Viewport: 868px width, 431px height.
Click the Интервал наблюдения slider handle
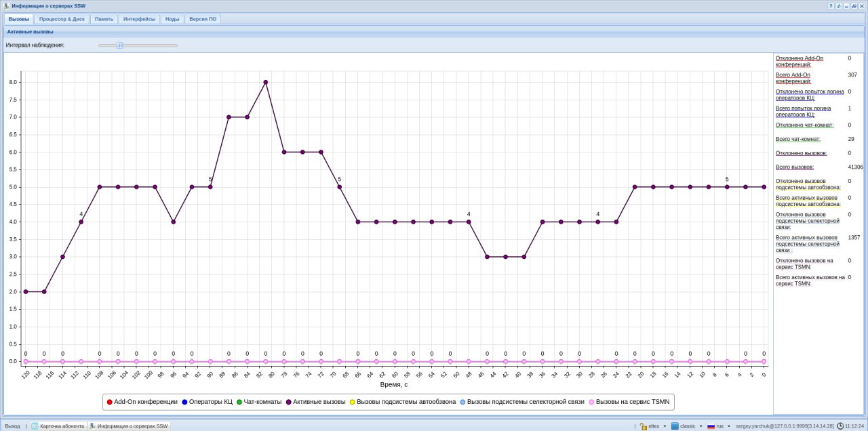click(119, 45)
